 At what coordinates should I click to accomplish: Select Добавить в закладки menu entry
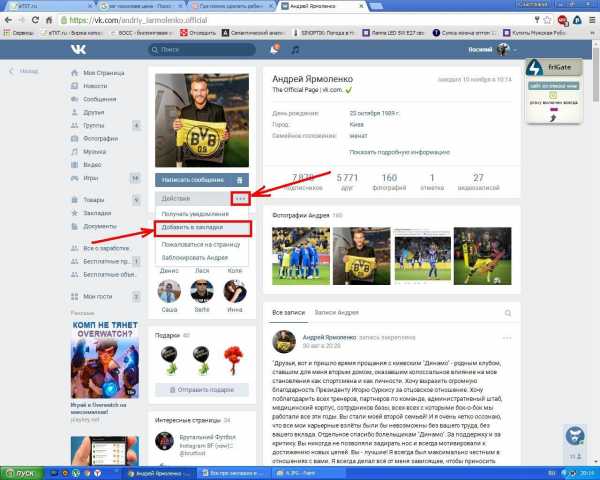(x=202, y=227)
